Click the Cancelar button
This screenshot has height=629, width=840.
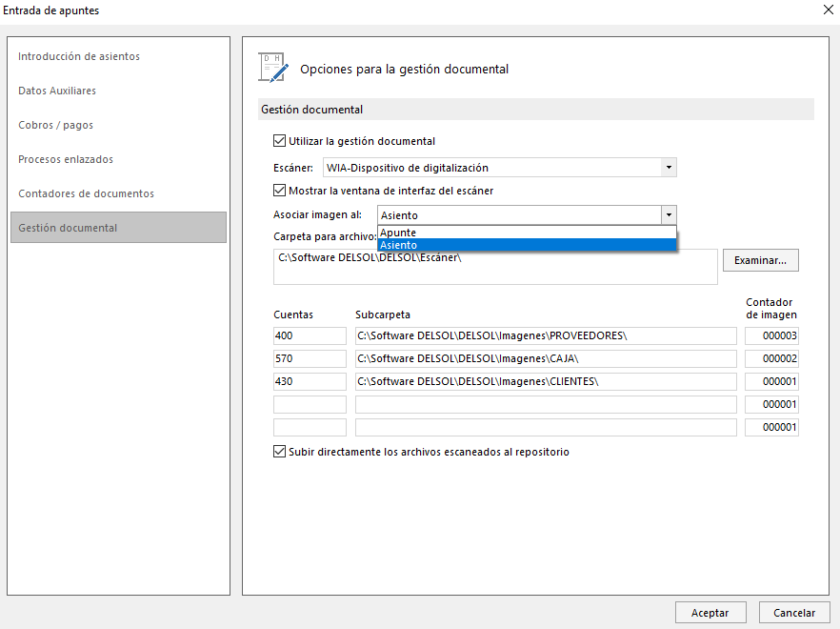pos(794,613)
